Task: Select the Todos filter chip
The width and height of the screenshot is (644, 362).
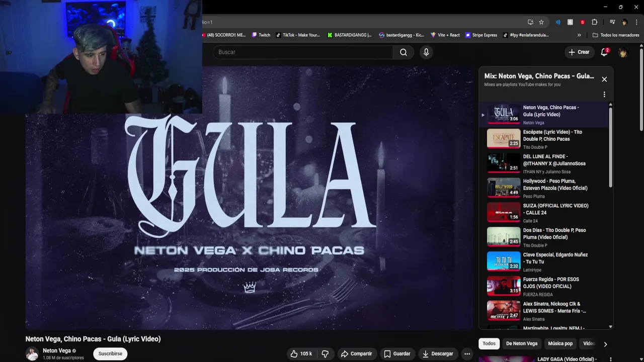Action: (489, 344)
